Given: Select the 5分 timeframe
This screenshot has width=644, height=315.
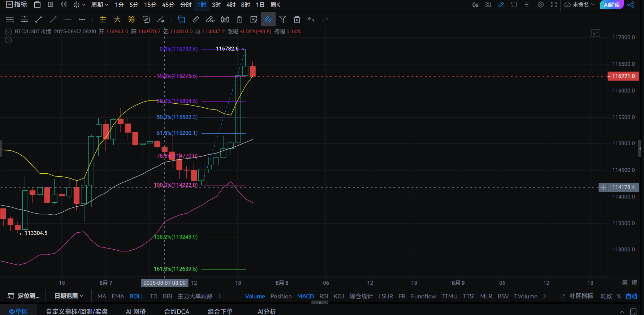Looking at the screenshot, I should click(x=134, y=5).
